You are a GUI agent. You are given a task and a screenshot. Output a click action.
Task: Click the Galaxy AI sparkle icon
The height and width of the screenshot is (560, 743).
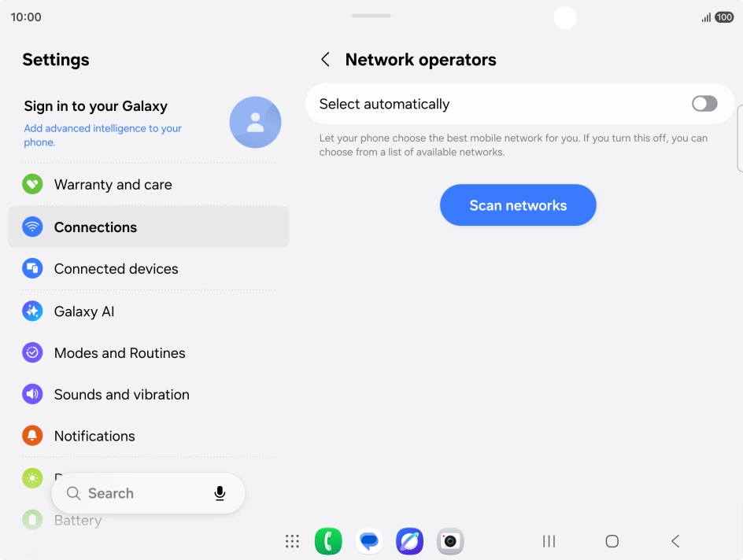[x=32, y=311]
